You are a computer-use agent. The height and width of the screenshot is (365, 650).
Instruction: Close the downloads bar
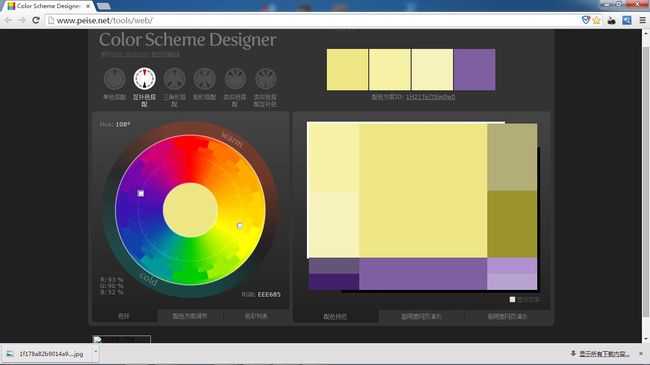tap(641, 354)
